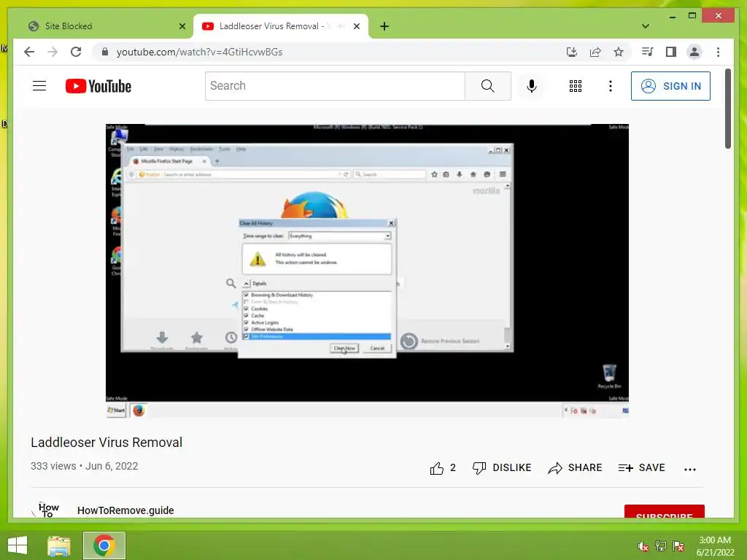Bookmark this tab with the star
This screenshot has width=747, height=560.
tap(619, 52)
